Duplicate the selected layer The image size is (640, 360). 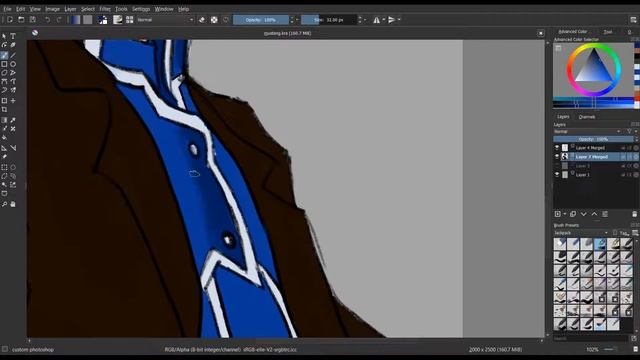(x=573, y=214)
